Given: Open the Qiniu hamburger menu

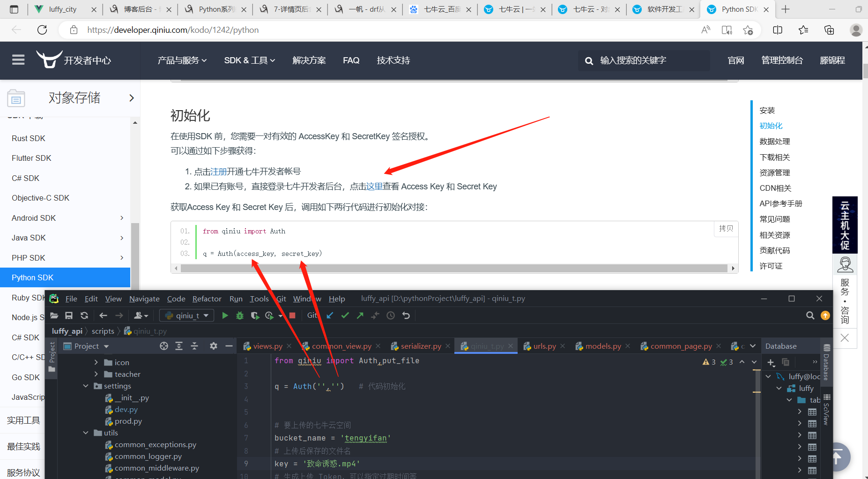Looking at the screenshot, I should tap(18, 60).
